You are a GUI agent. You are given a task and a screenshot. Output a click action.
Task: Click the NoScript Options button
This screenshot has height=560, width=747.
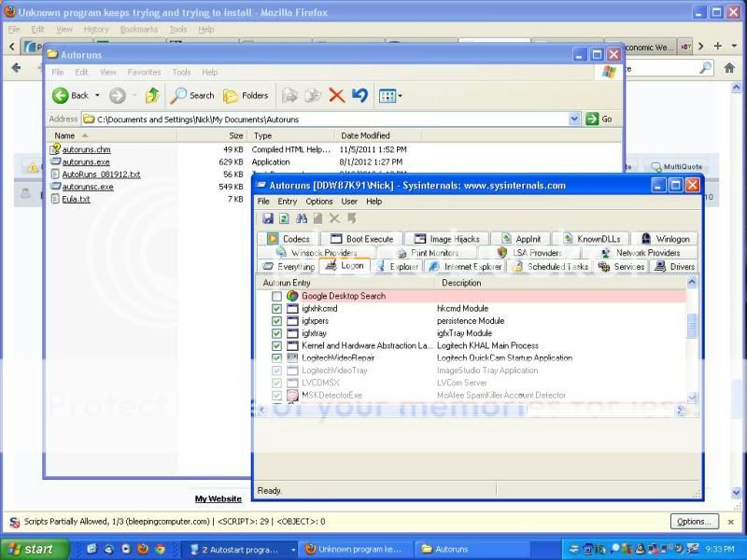click(x=694, y=522)
